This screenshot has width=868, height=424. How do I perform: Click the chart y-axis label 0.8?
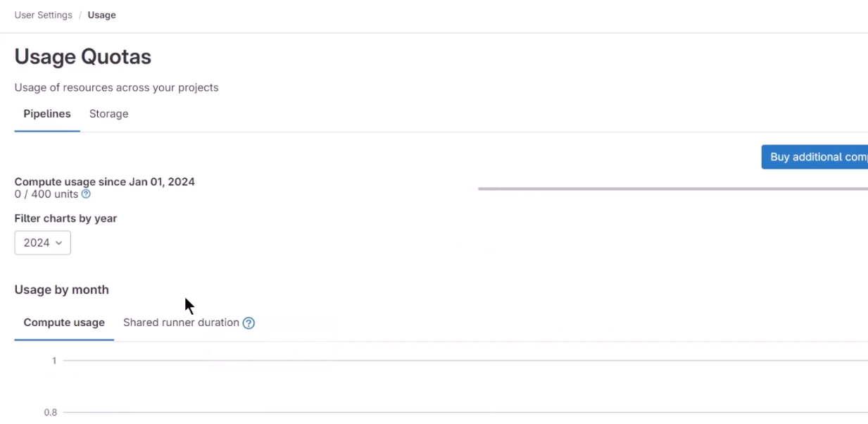[51, 413]
